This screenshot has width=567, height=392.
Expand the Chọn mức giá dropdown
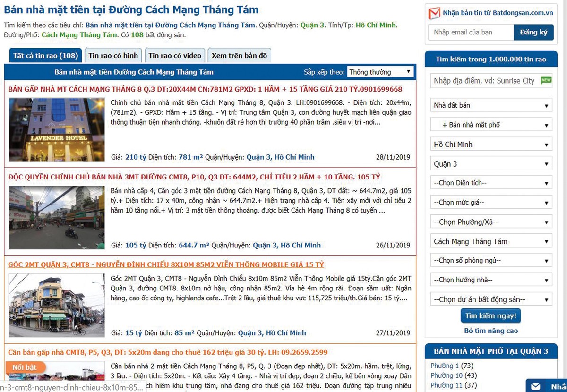pos(491,203)
